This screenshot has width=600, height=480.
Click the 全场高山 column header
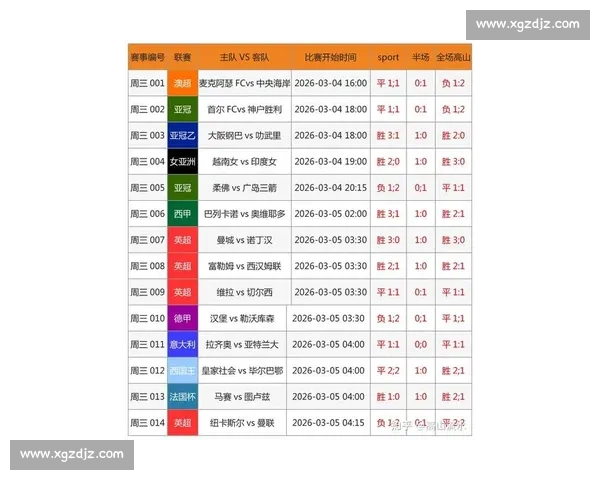tap(453, 57)
